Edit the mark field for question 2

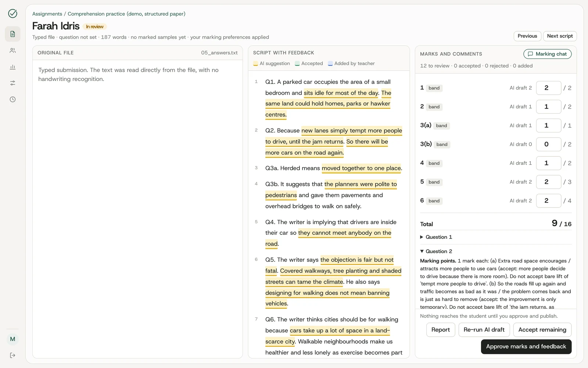(548, 107)
